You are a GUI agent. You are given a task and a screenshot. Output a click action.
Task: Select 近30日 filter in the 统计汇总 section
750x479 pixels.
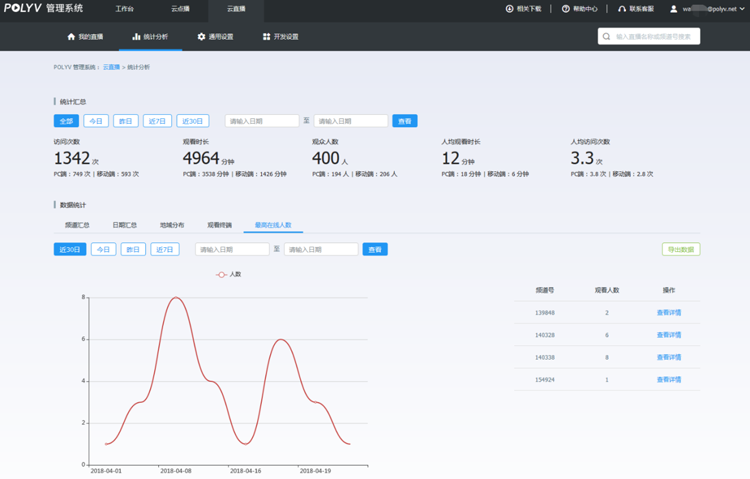point(193,121)
